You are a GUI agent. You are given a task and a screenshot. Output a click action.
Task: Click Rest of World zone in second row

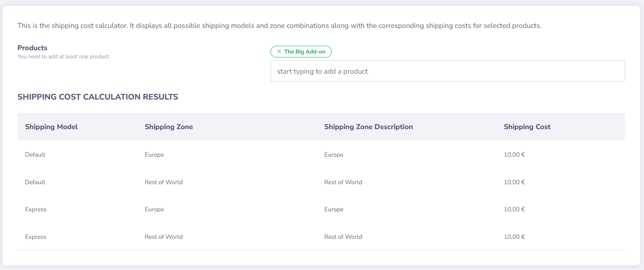(x=164, y=182)
